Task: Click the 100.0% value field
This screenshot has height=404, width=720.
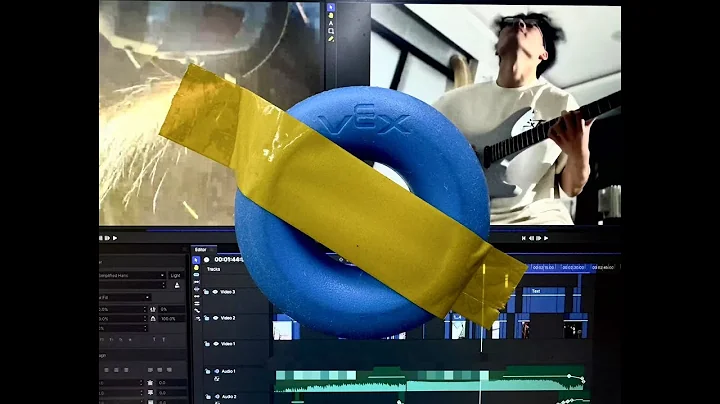Action: (x=172, y=318)
